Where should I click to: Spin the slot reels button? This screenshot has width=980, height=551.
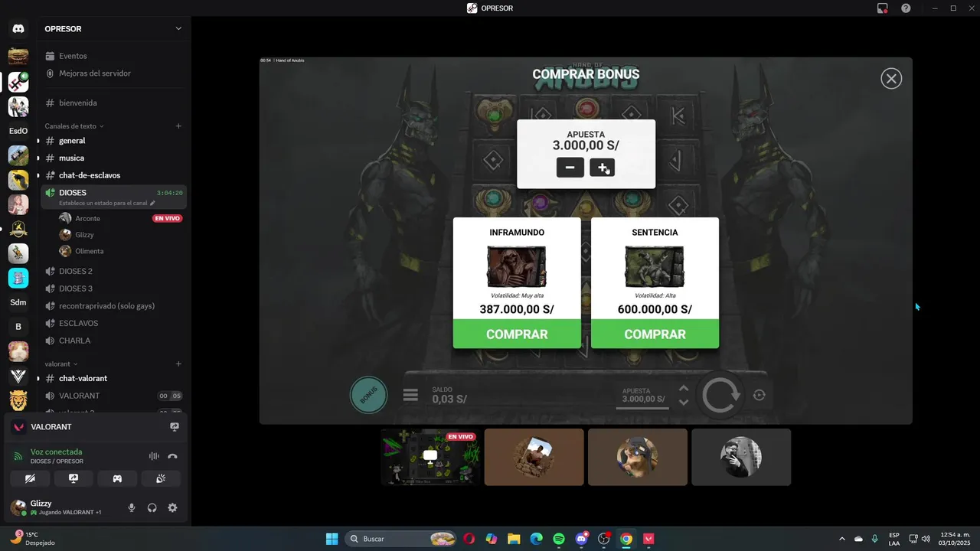pos(720,395)
